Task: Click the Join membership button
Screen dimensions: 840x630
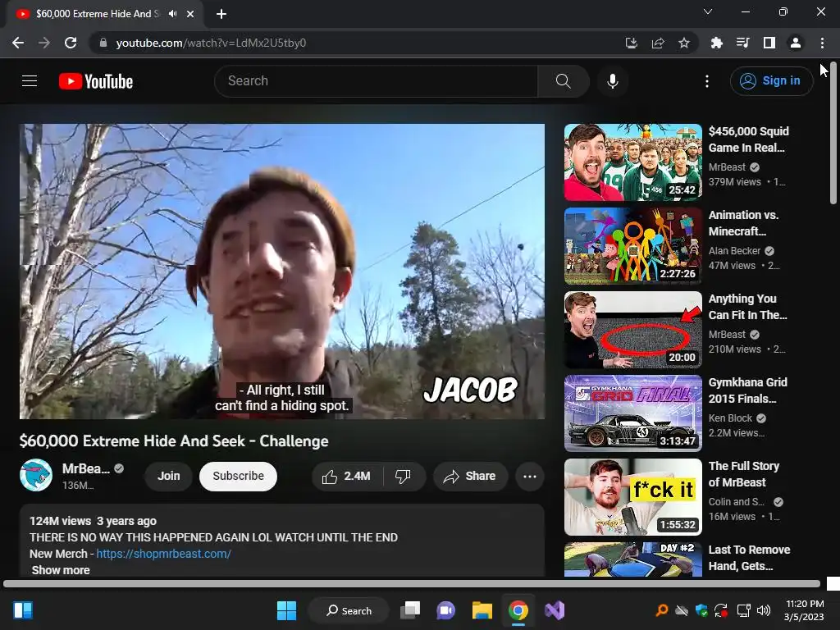Action: click(x=169, y=476)
